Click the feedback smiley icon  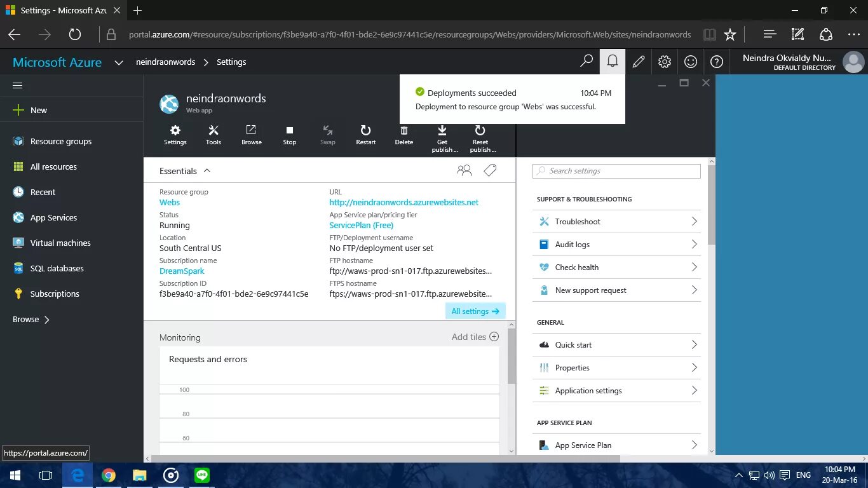(x=691, y=62)
